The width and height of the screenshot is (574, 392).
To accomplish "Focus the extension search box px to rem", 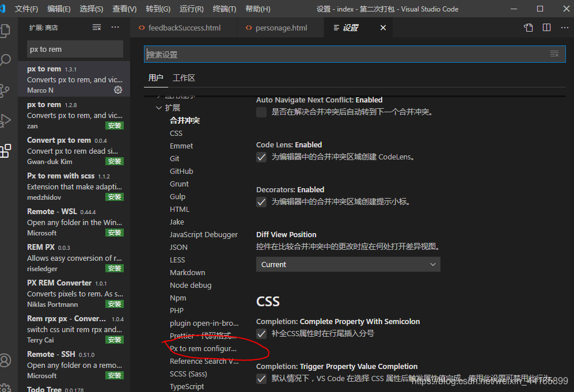I will [75, 49].
